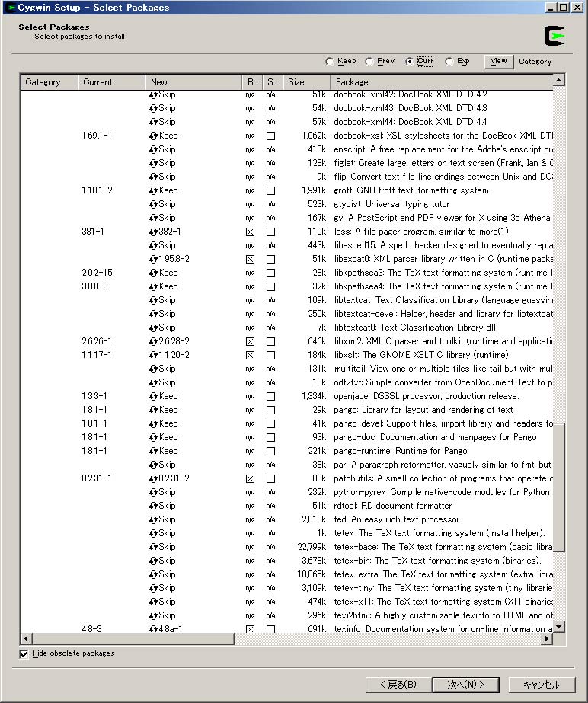
Task: Click horizontal scrollbar right arrow
Action: point(547,638)
